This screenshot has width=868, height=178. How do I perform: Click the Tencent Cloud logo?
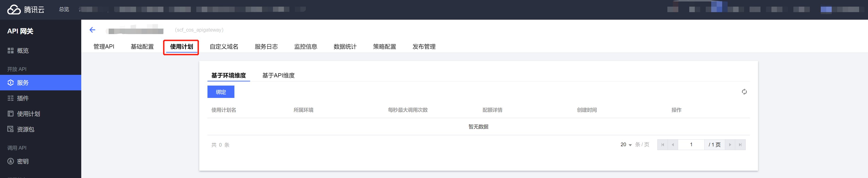click(x=26, y=9)
